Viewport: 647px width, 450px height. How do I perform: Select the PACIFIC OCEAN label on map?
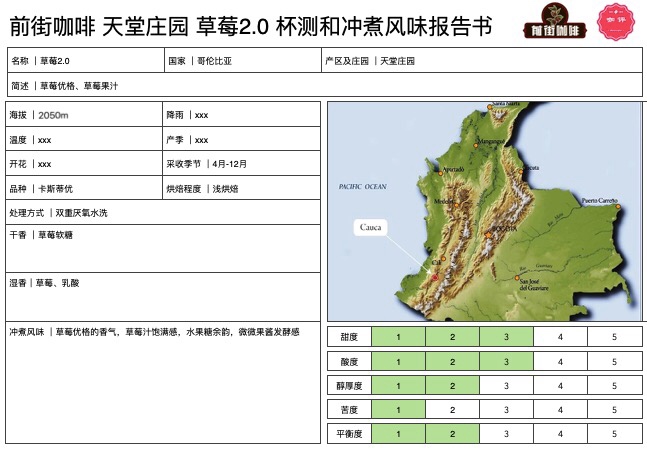362,187
